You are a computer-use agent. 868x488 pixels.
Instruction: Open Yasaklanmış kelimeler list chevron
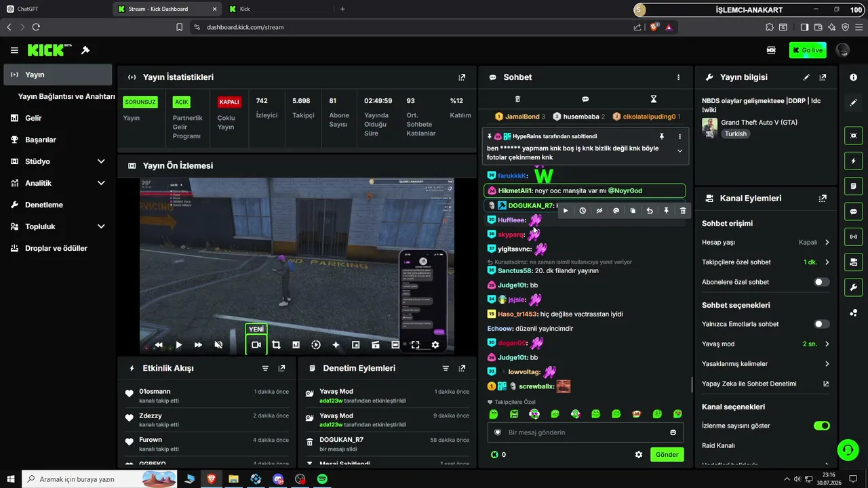[x=827, y=364]
